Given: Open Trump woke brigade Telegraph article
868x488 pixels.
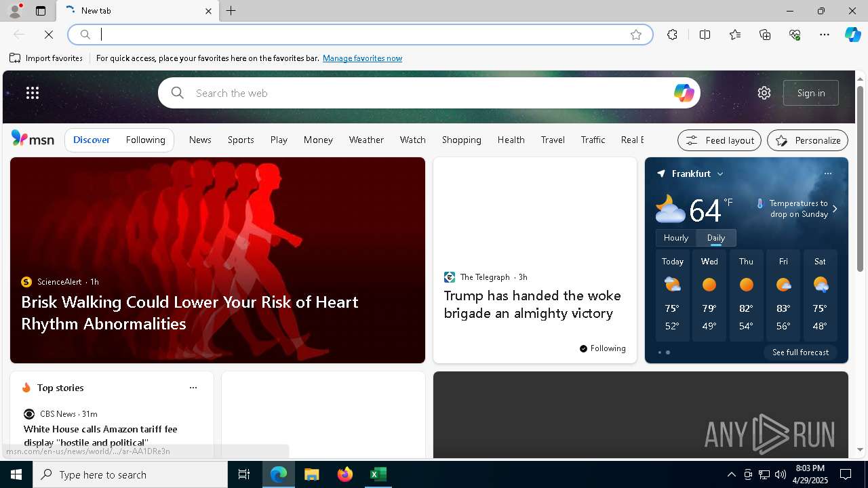Looking at the screenshot, I should [x=532, y=304].
